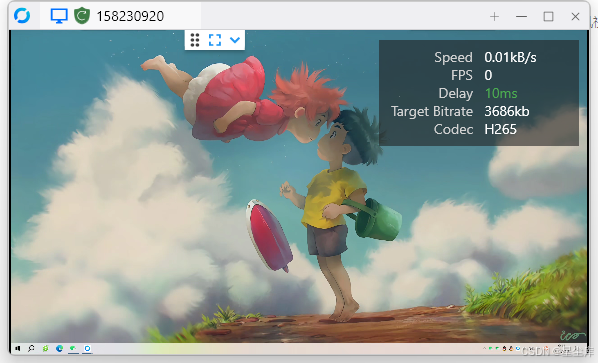598x363 pixels.
Task: Launch Microsoft Edge from the remote taskbar
Action: (59, 349)
